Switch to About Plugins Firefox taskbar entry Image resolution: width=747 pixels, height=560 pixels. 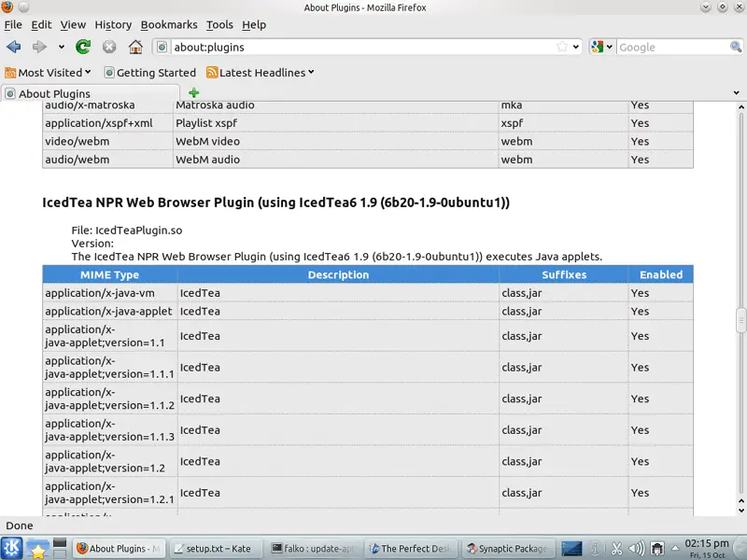[120, 549]
